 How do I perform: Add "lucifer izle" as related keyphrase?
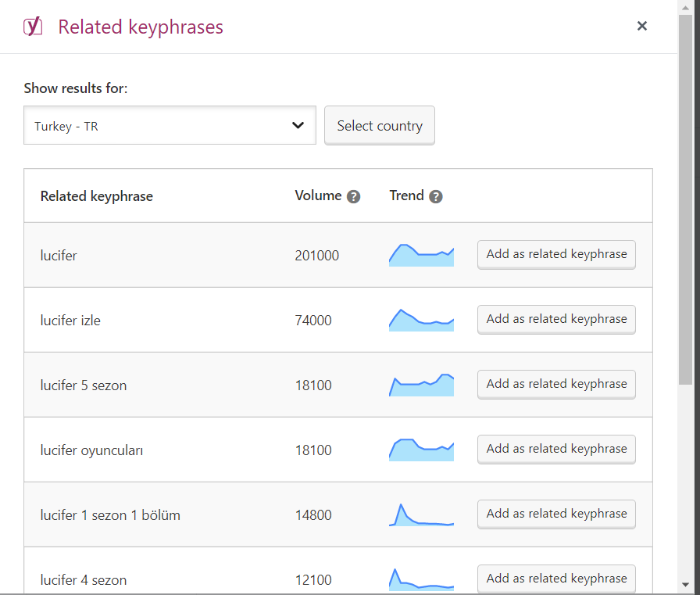pos(556,319)
